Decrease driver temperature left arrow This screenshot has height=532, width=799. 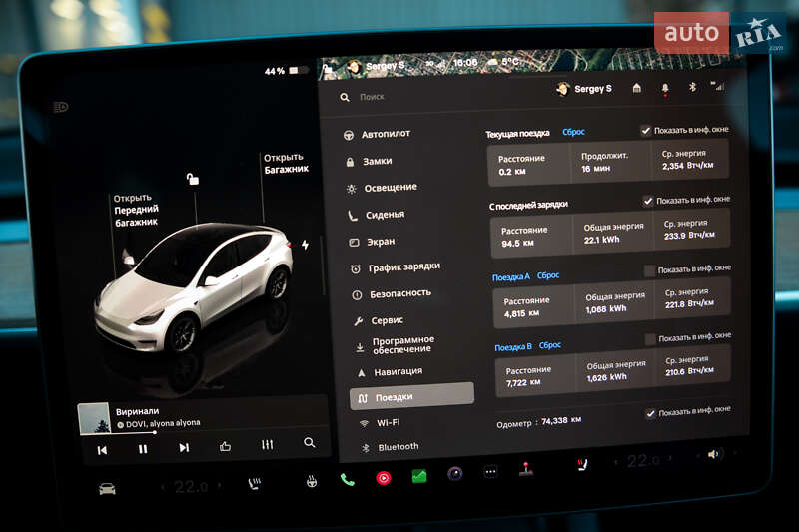163,488
